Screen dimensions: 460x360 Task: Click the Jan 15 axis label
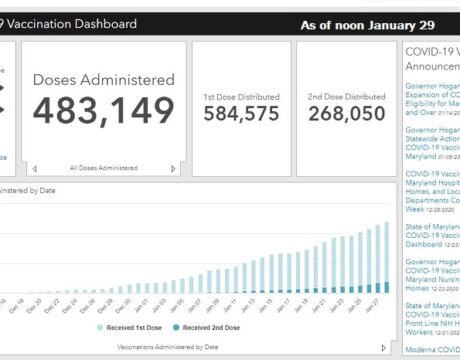click(x=265, y=306)
